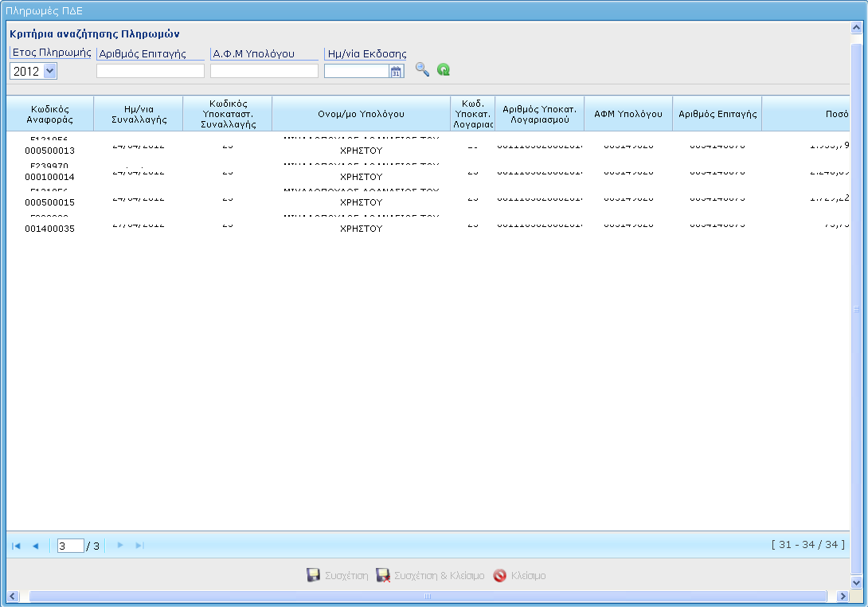Sort by Ημ/νία Συναλλαγής column header

tap(139, 114)
